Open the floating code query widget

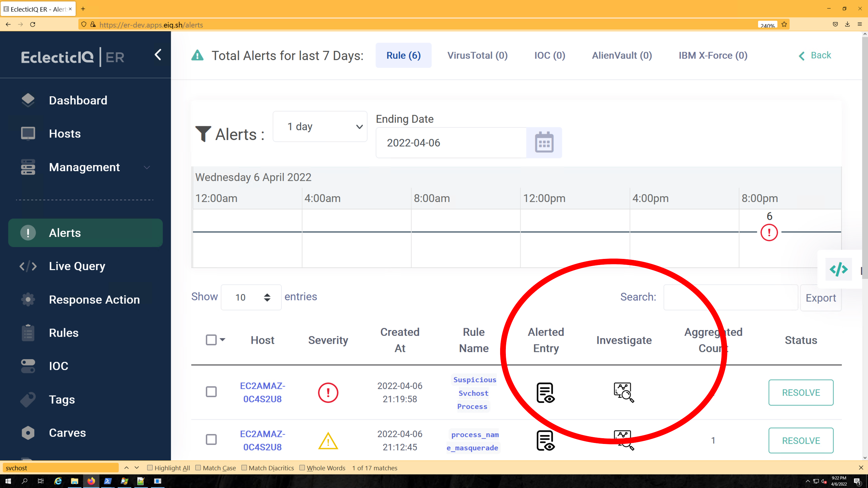click(x=839, y=269)
